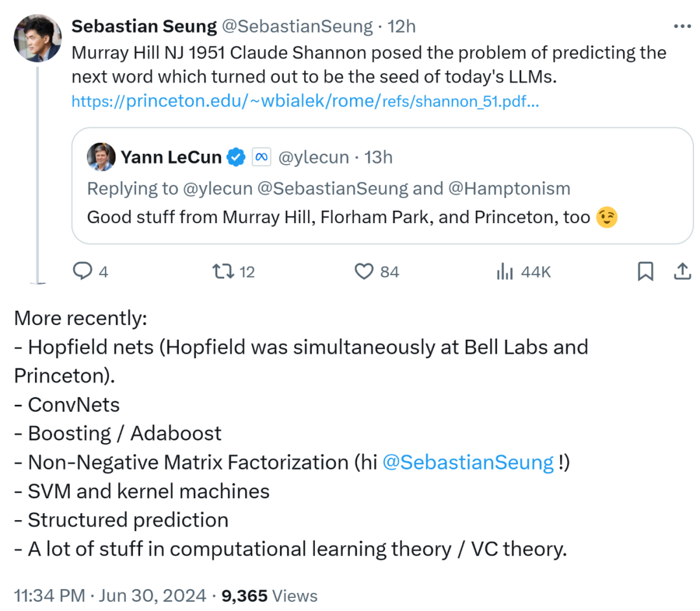
Task: Click the share upload icon
Action: pos(682,271)
